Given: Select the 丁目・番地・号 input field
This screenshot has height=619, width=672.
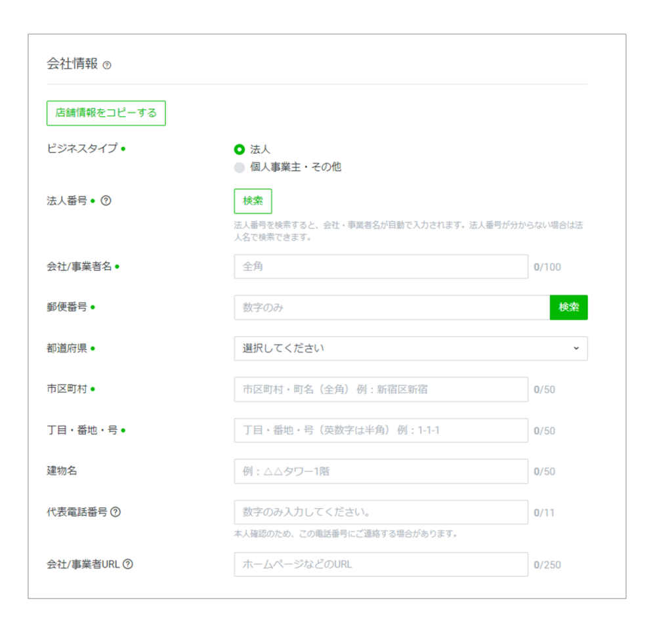Looking at the screenshot, I should pos(381,431).
